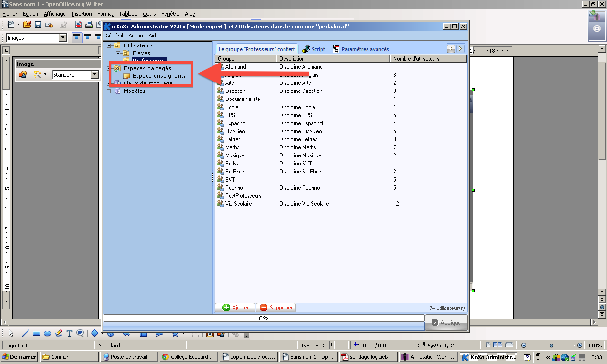The image size is (607, 364).
Task: Click the Filter icon in the Image toolbar
Action: pos(37,74)
